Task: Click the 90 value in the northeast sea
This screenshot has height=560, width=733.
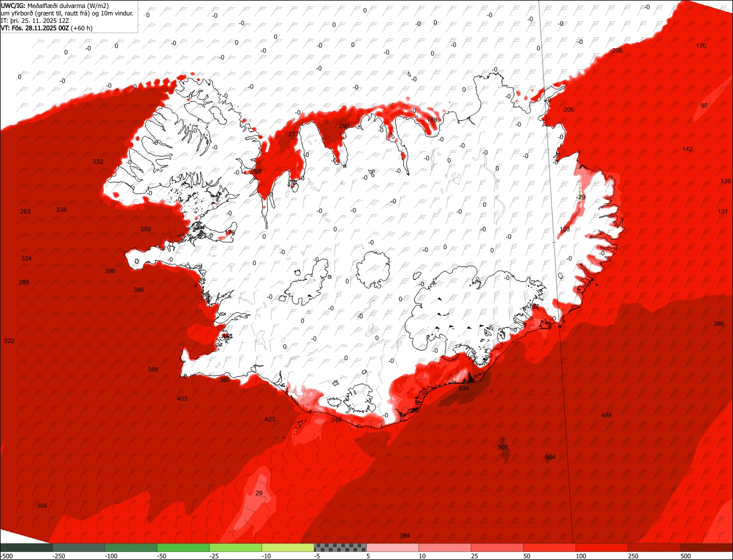Action: click(704, 105)
